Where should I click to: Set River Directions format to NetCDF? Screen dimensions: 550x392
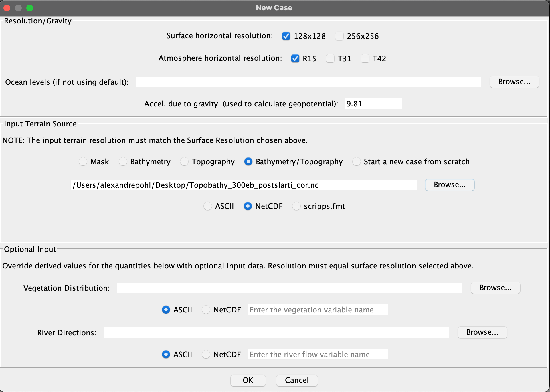point(206,354)
